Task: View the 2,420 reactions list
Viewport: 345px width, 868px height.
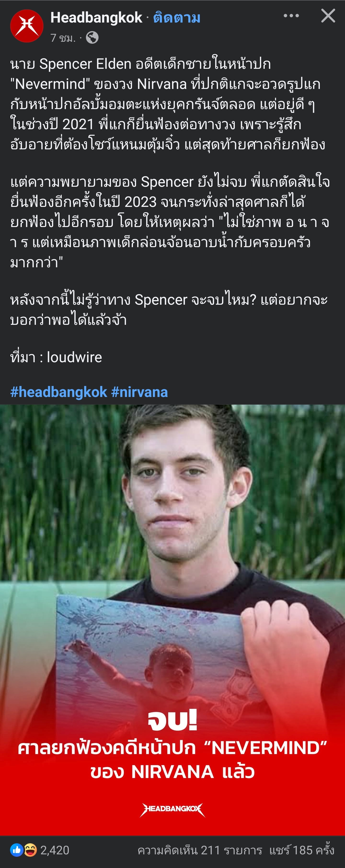Action: point(55,851)
